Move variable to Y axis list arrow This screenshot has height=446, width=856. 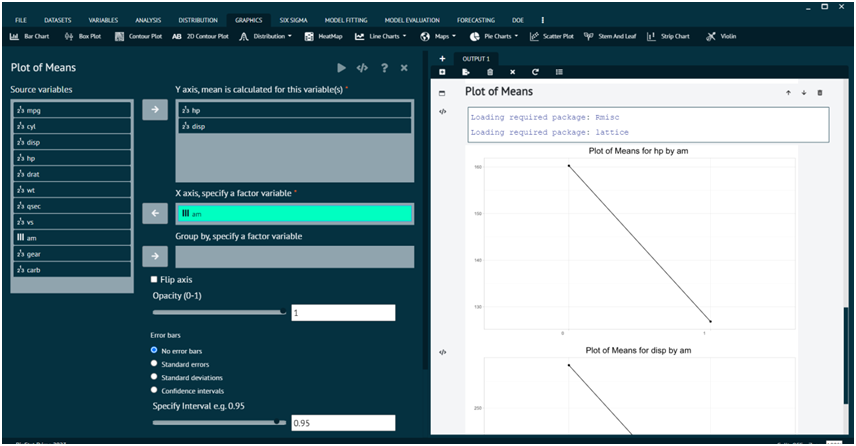pyautogui.click(x=155, y=110)
